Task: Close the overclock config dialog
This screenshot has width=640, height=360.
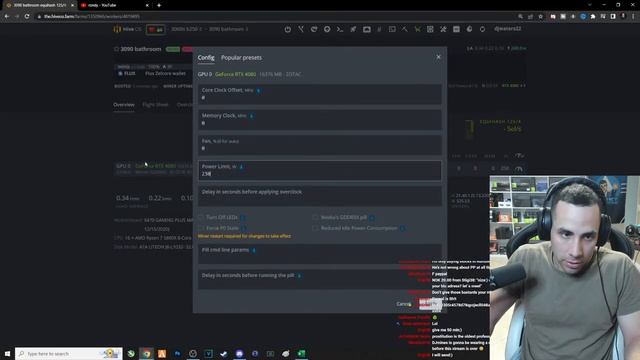Action: (438, 57)
